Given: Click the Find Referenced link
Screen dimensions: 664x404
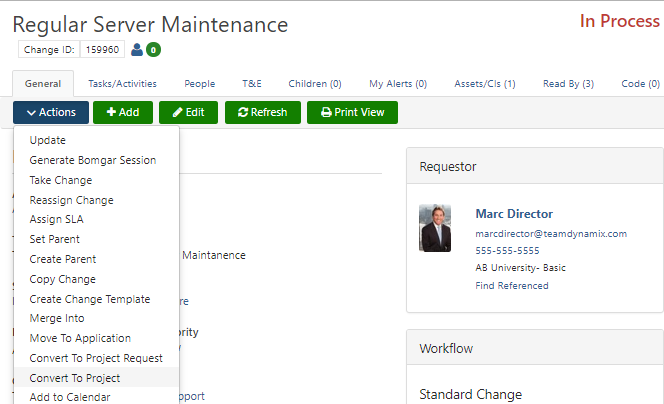Looking at the screenshot, I should tap(511, 285).
